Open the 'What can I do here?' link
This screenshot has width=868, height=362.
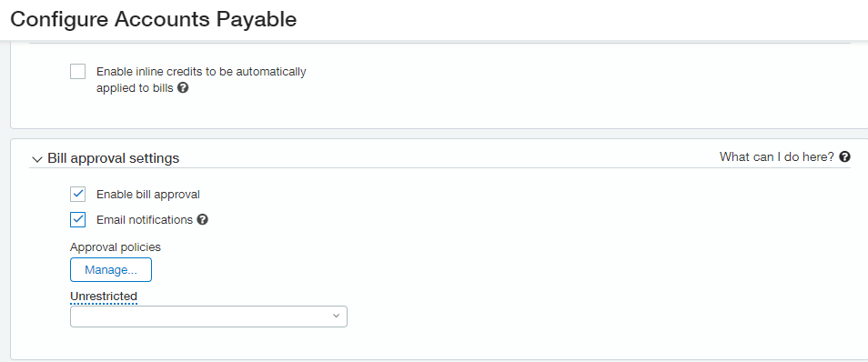tap(777, 156)
